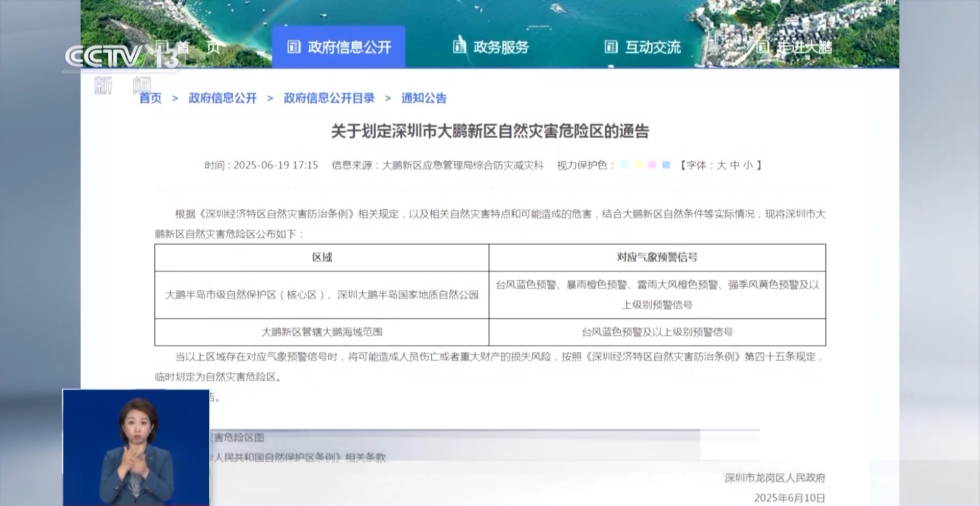This screenshot has height=506, width=980.
Task: Click 政府信息公开 breadcrumb link
Action: pyautogui.click(x=223, y=98)
